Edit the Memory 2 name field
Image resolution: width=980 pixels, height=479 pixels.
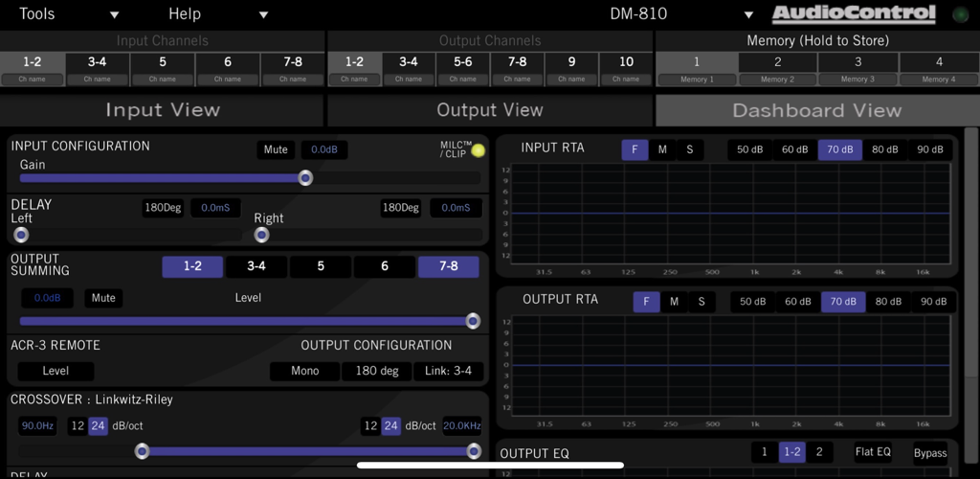777,80
